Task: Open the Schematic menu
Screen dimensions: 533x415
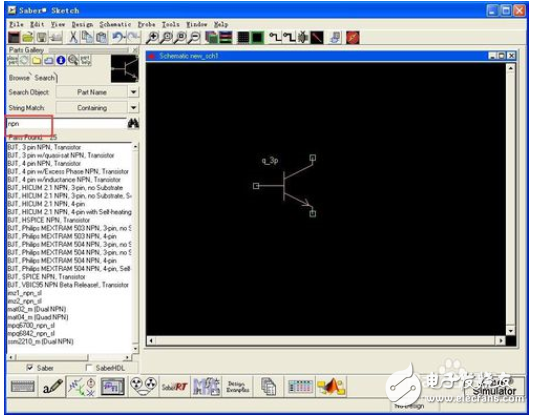Action: [x=115, y=24]
